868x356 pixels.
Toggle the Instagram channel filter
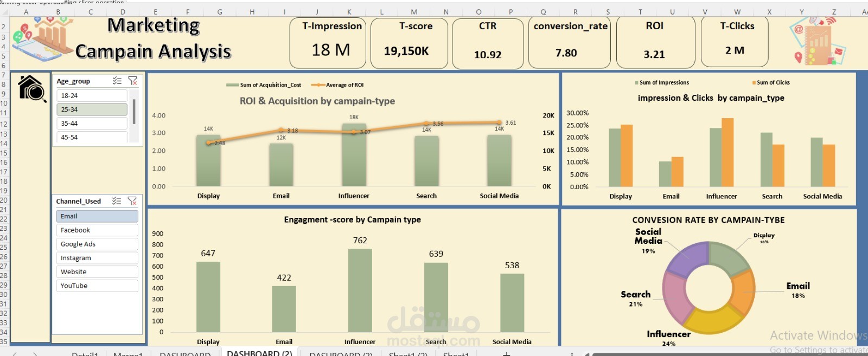click(x=97, y=258)
